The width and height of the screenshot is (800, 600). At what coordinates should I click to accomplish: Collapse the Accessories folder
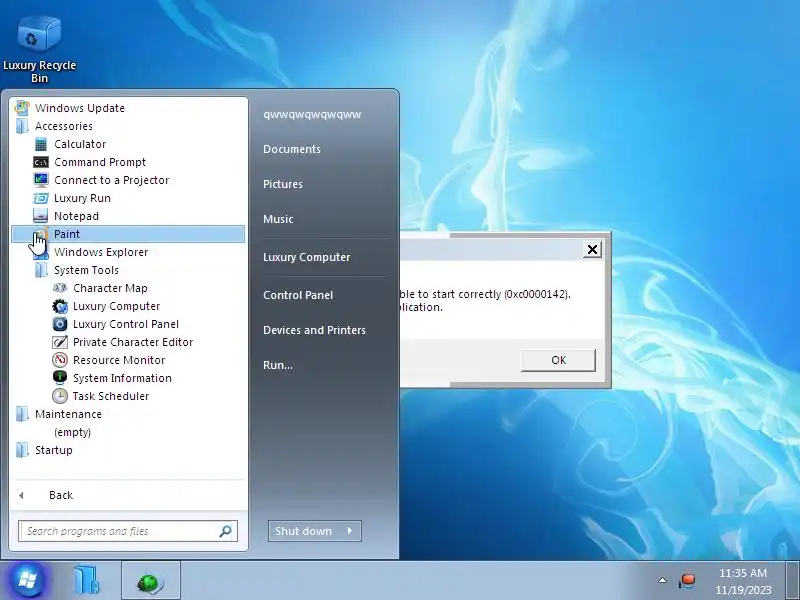(64, 126)
